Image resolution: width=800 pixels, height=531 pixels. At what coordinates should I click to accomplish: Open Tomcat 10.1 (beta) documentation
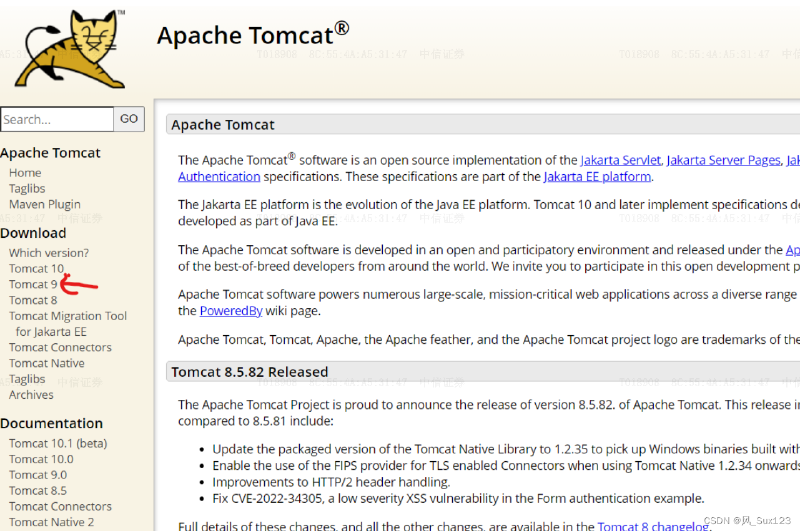click(58, 444)
